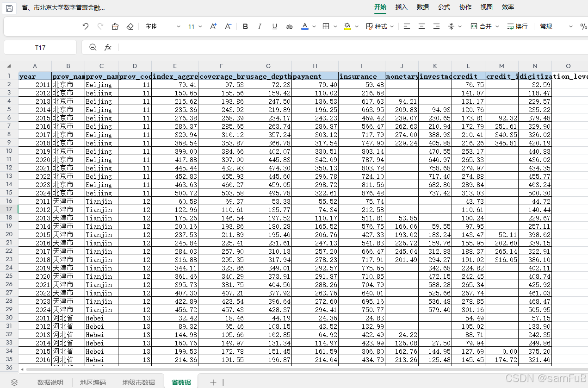Switch to the 地级市数据 sheet tab

pos(138,382)
